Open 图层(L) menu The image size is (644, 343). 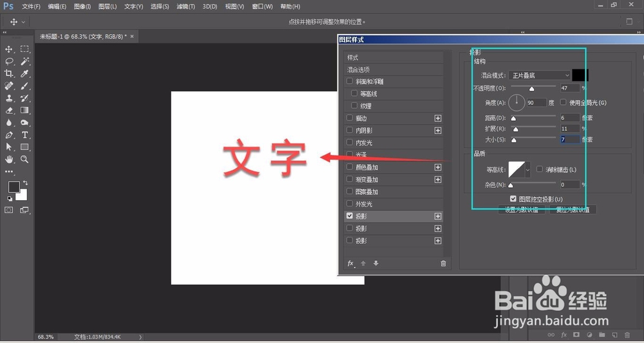pyautogui.click(x=108, y=6)
